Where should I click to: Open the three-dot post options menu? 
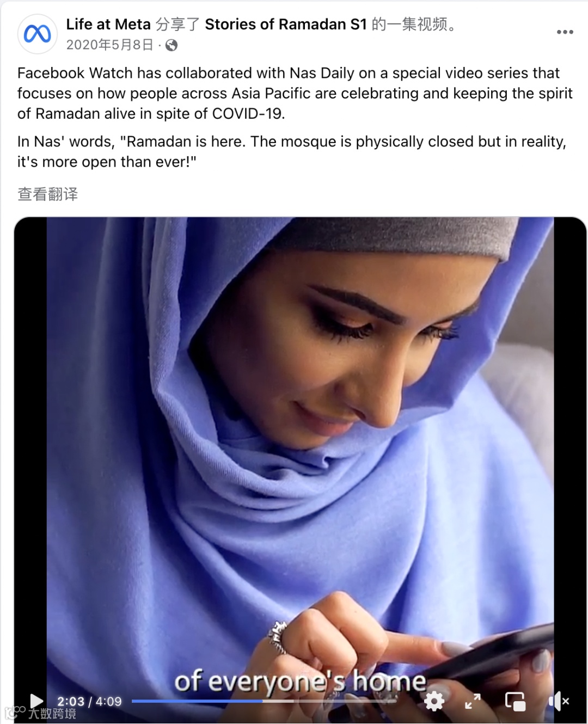[x=565, y=32]
